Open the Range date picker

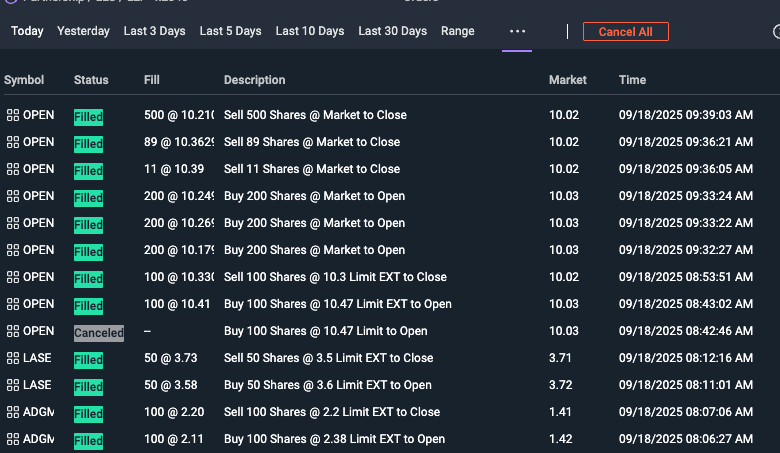pos(458,31)
